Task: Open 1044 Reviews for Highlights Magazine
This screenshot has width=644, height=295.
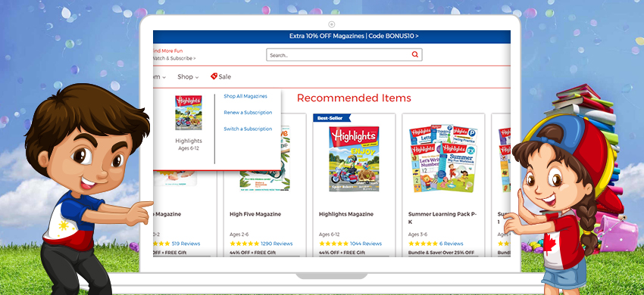Action: 365,244
